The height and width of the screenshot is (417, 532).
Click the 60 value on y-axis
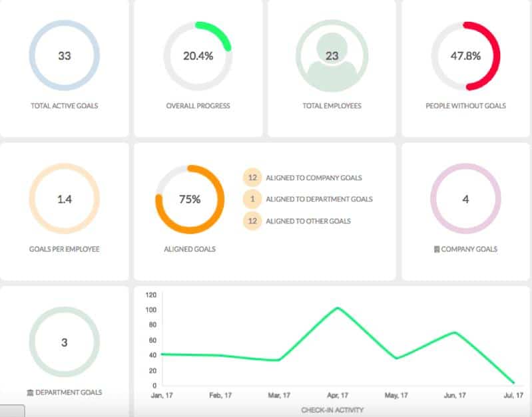[x=152, y=340]
